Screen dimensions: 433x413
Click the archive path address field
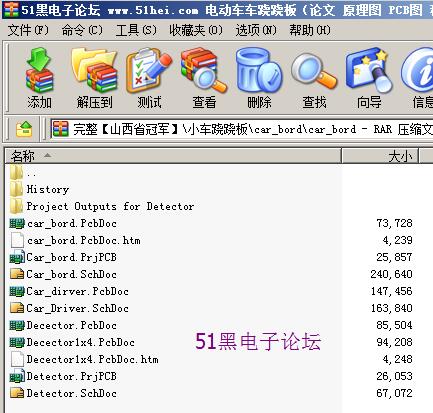242,129
